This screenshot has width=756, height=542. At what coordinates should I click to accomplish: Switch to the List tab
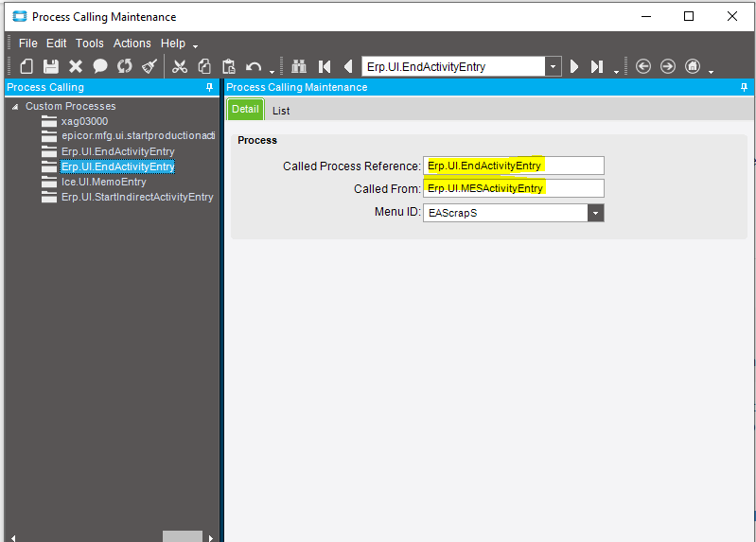[281, 111]
